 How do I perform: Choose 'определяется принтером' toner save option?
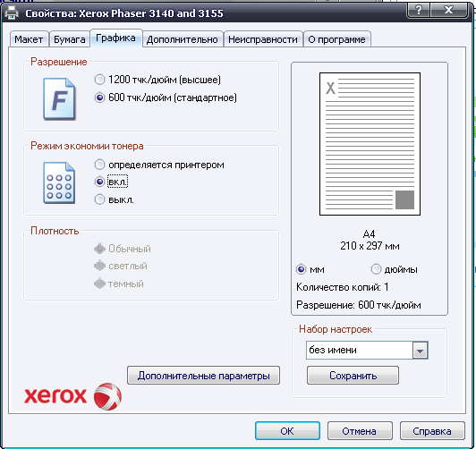(99, 165)
